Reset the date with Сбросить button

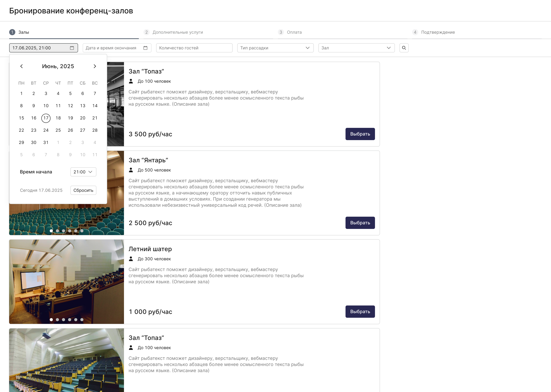[x=83, y=190]
